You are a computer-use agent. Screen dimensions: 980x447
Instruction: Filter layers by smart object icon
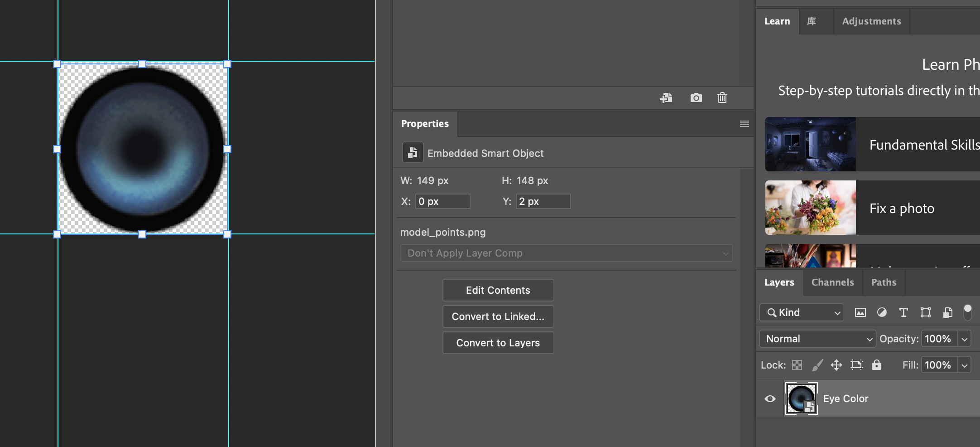pos(947,312)
